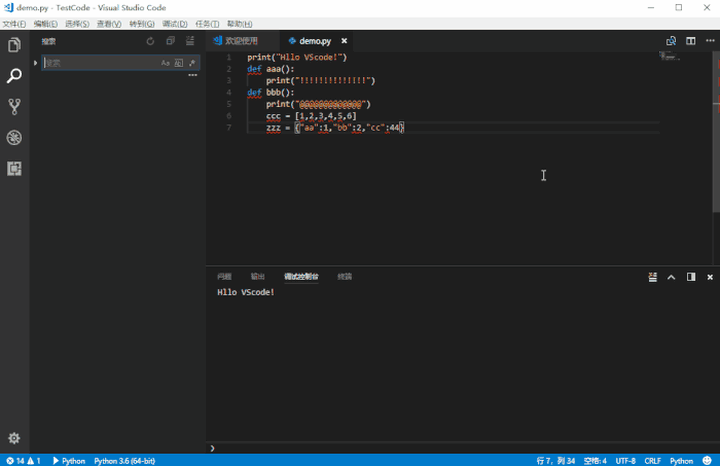Click the 'def bbb():' line

click(270, 92)
